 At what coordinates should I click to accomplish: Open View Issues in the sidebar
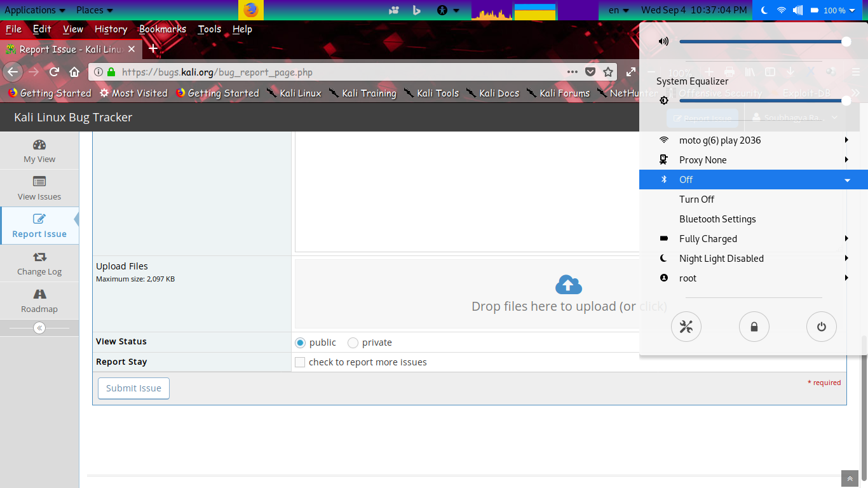tap(39, 188)
